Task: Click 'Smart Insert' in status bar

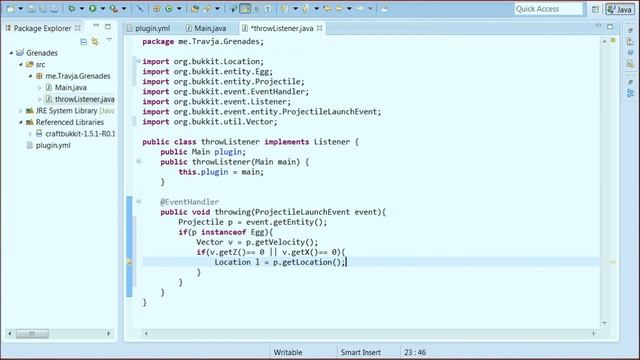Action: pyautogui.click(x=361, y=352)
